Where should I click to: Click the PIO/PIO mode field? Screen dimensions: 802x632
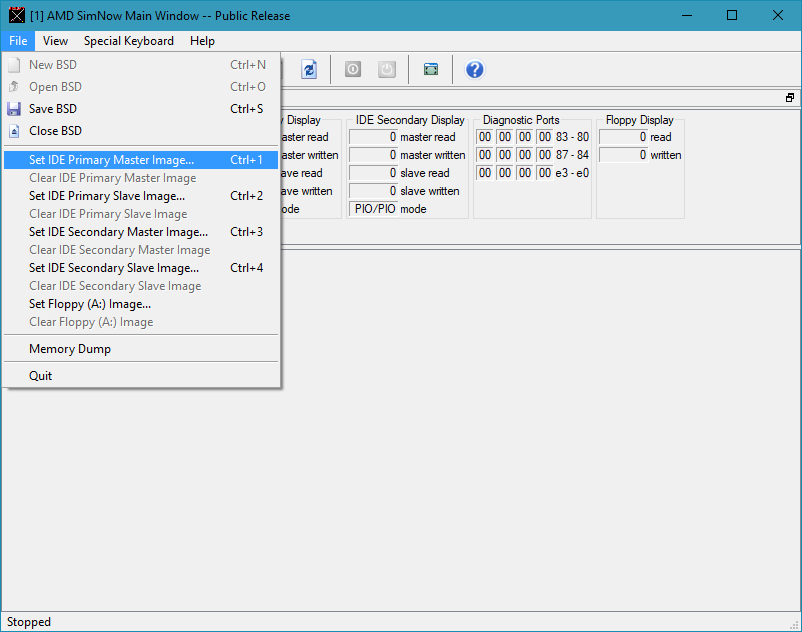(373, 209)
